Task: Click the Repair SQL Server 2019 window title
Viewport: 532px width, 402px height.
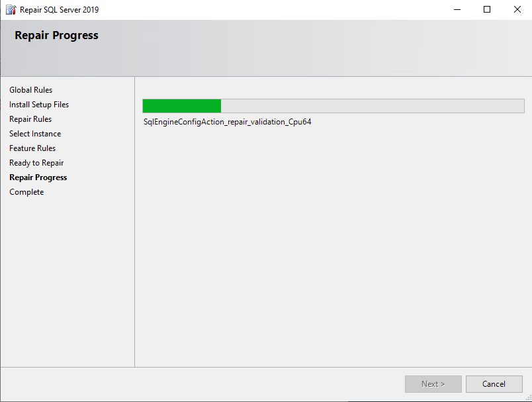Action: pos(60,10)
